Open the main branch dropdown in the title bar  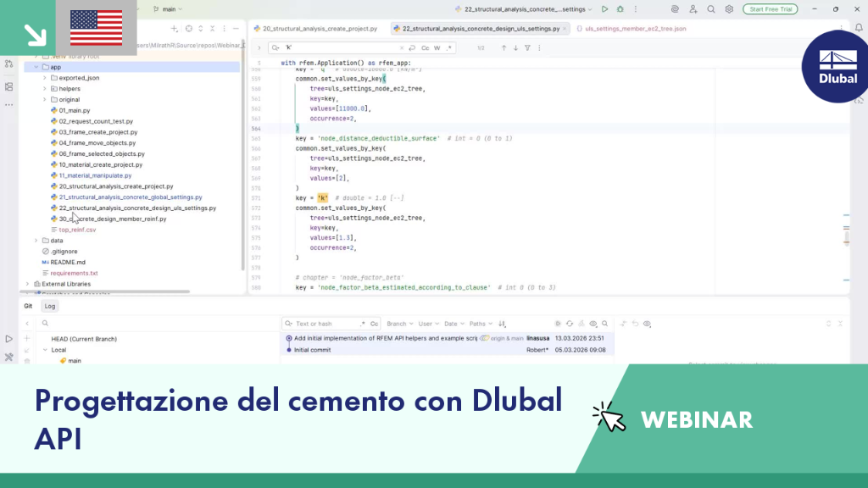(168, 8)
